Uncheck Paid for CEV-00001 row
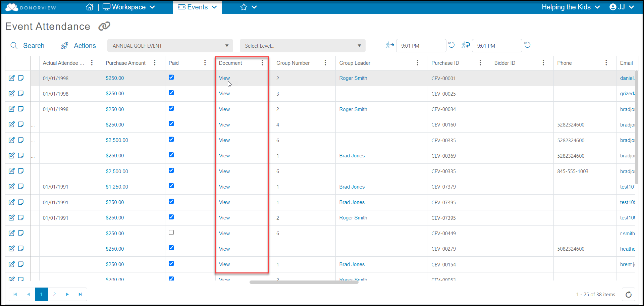The width and height of the screenshot is (644, 306). pyautogui.click(x=171, y=77)
